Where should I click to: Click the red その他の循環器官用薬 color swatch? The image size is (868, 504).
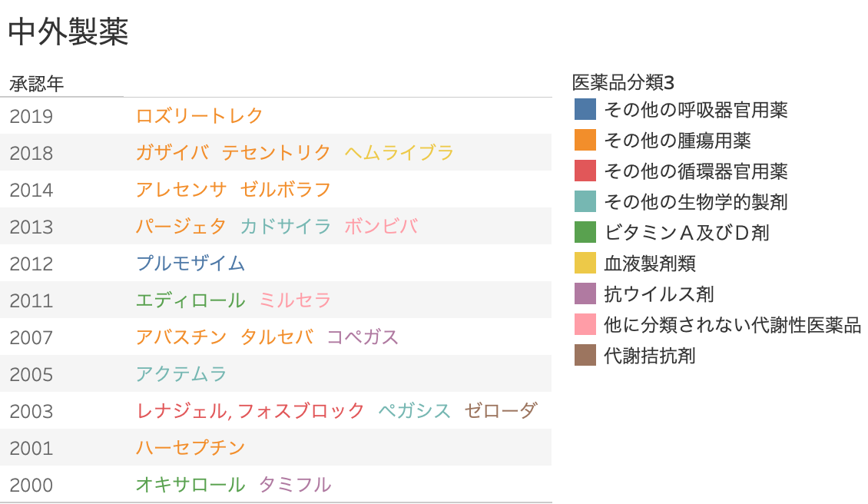pos(585,171)
